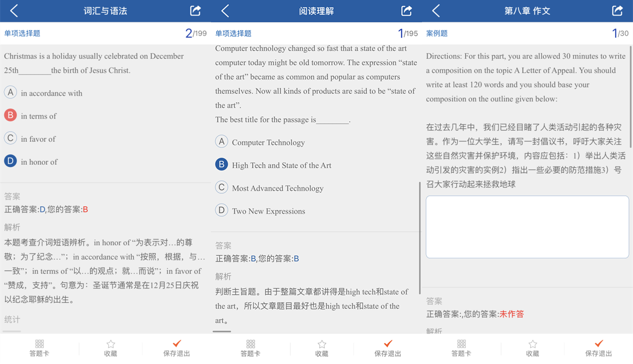The width and height of the screenshot is (633, 364).
Task: Tap the 第八章 作文 header title
Action: pyautogui.click(x=527, y=11)
